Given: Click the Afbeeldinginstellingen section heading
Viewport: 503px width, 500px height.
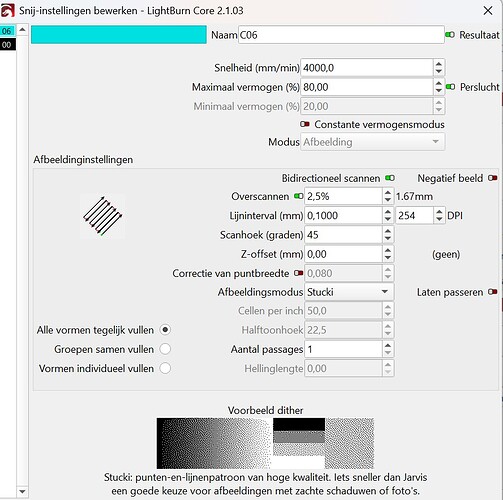Looking at the screenshot, I should coord(83,160).
